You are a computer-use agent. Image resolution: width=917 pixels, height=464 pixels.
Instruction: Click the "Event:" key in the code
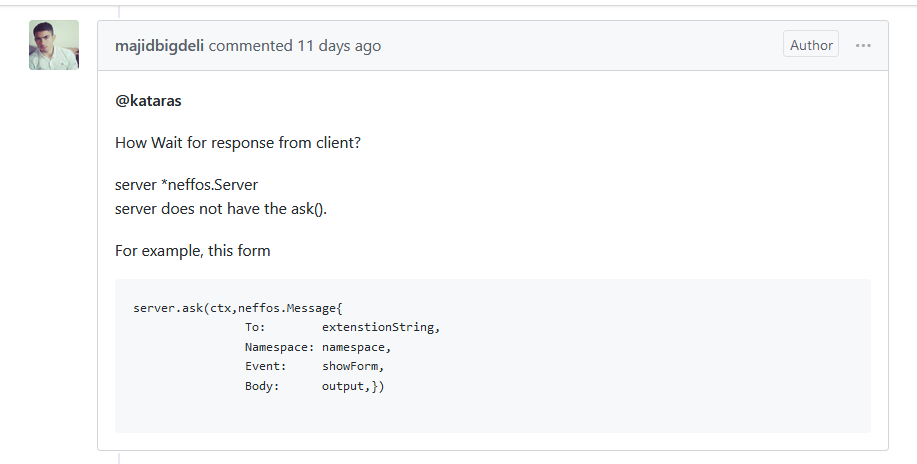tap(265, 366)
